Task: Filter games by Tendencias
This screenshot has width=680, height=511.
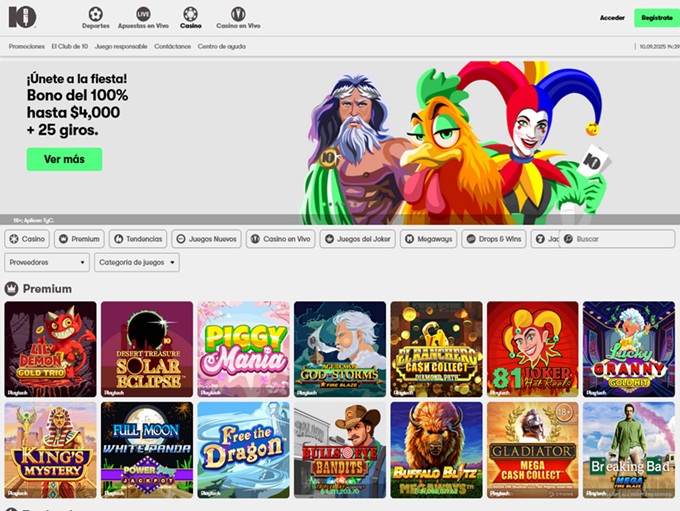Action: click(x=138, y=239)
